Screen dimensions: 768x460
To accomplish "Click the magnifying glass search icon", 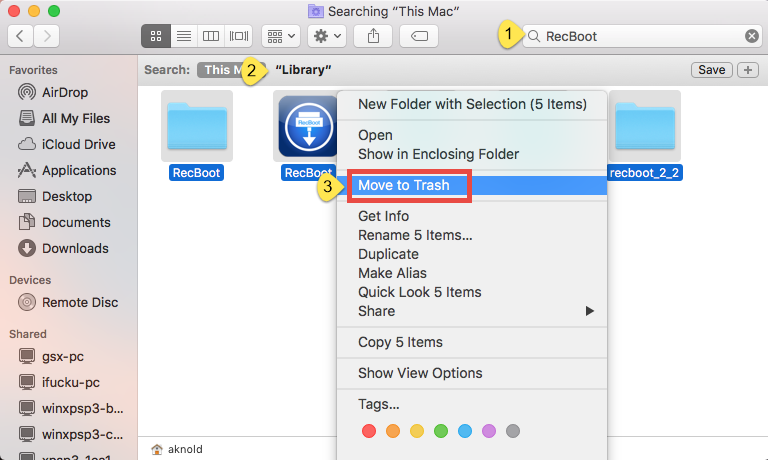I will tap(534, 36).
